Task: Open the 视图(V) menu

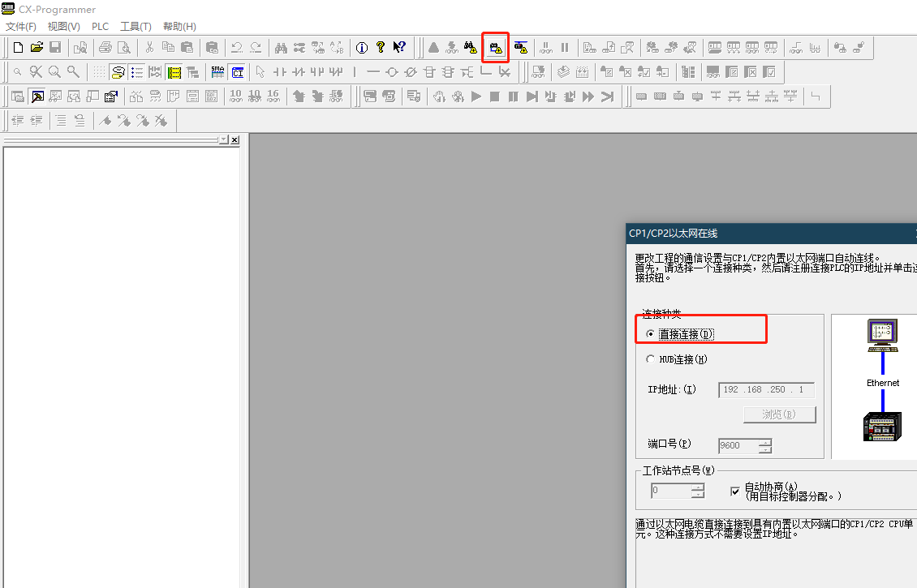Action: (x=64, y=26)
